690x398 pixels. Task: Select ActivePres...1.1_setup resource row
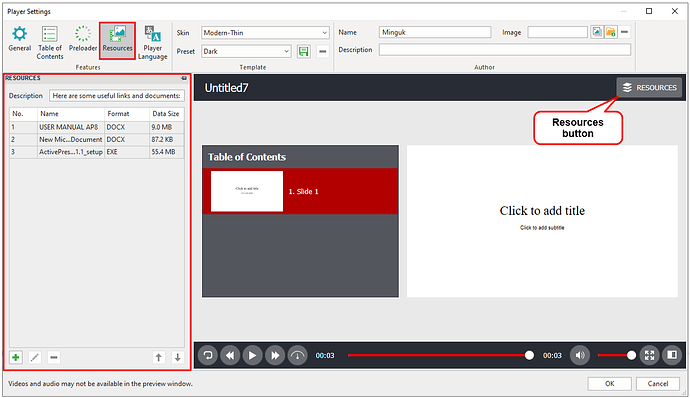[97, 152]
